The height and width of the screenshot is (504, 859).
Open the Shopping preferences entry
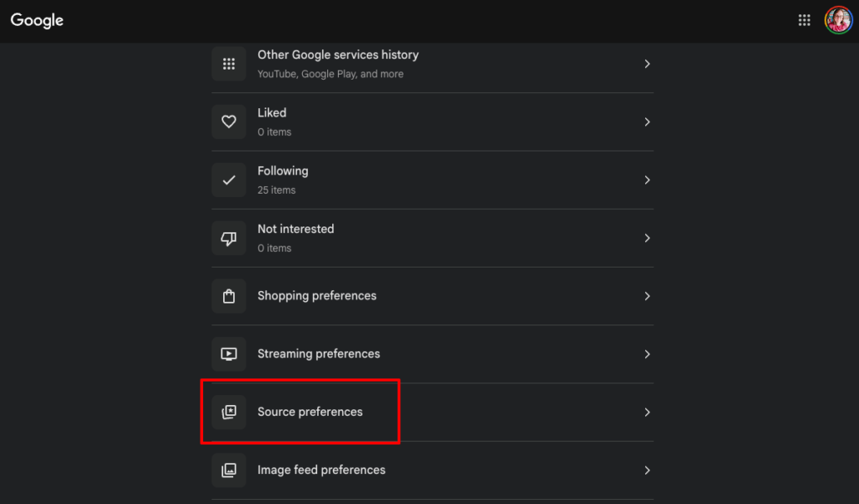[433, 296]
